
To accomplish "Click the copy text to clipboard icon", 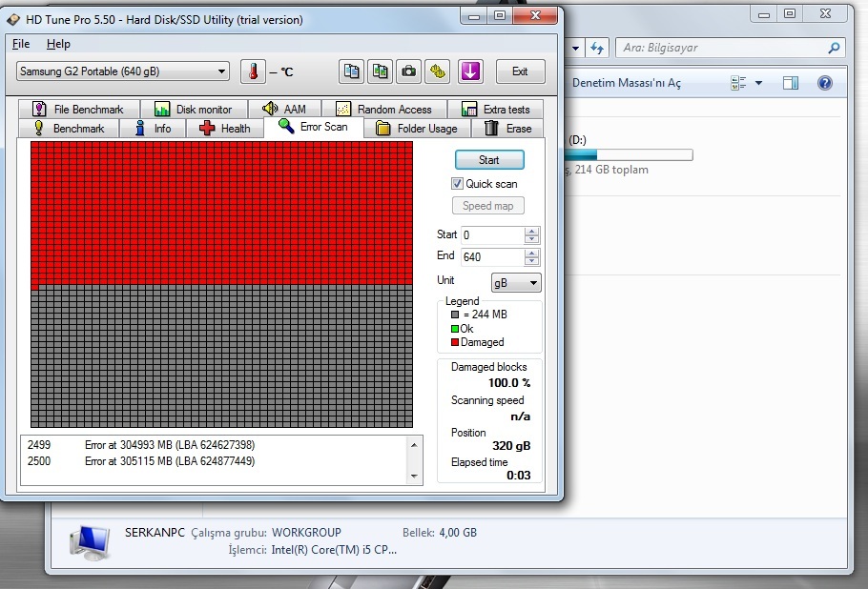I will 351,71.
